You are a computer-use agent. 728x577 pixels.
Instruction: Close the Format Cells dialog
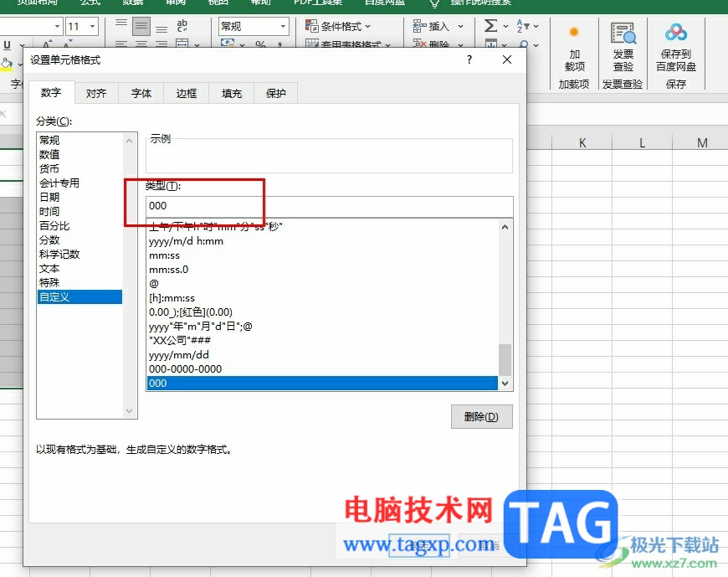click(x=507, y=59)
